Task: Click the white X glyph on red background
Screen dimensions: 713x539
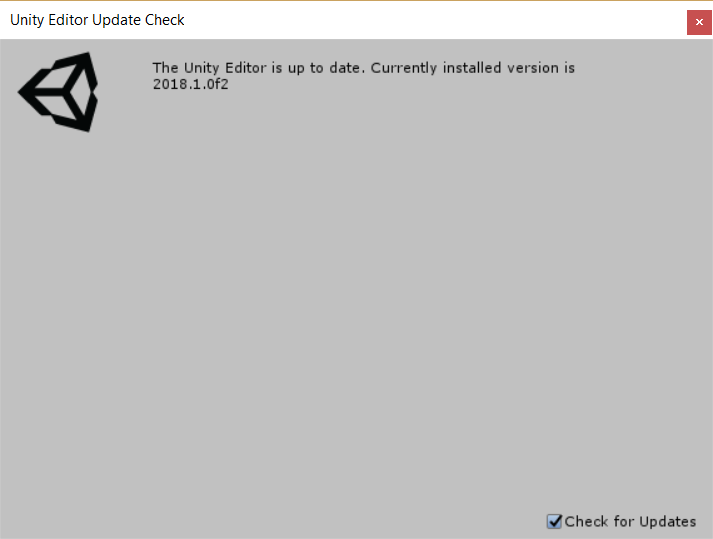Action: point(699,22)
